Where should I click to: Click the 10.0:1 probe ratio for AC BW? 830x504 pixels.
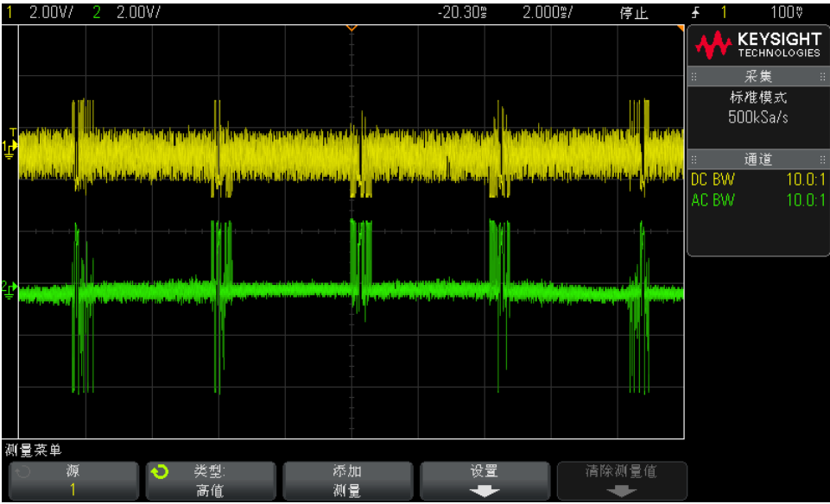point(806,200)
